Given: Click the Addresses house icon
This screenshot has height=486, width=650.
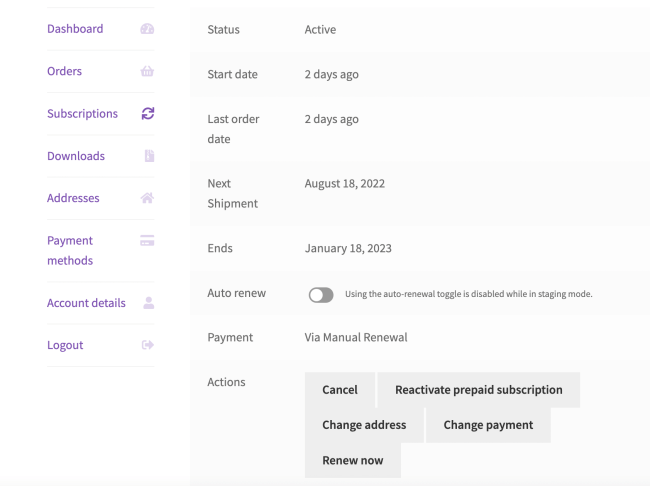Looking at the screenshot, I should point(147,198).
